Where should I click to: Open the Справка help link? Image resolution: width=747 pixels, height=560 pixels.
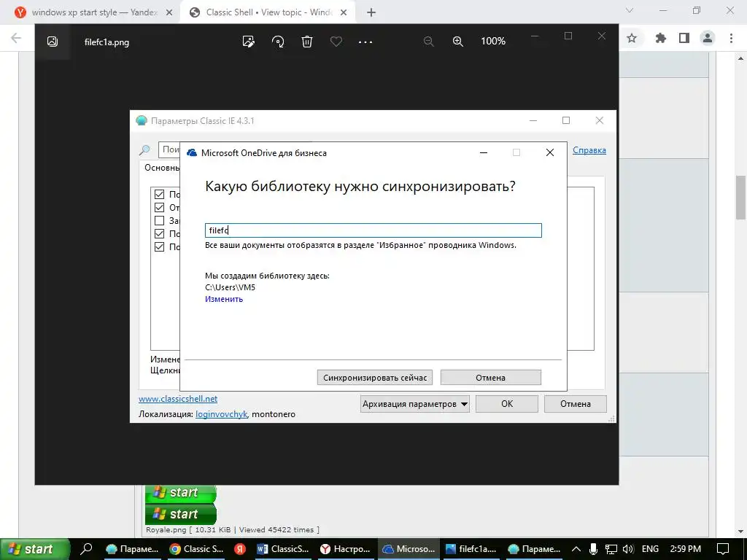pyautogui.click(x=589, y=150)
